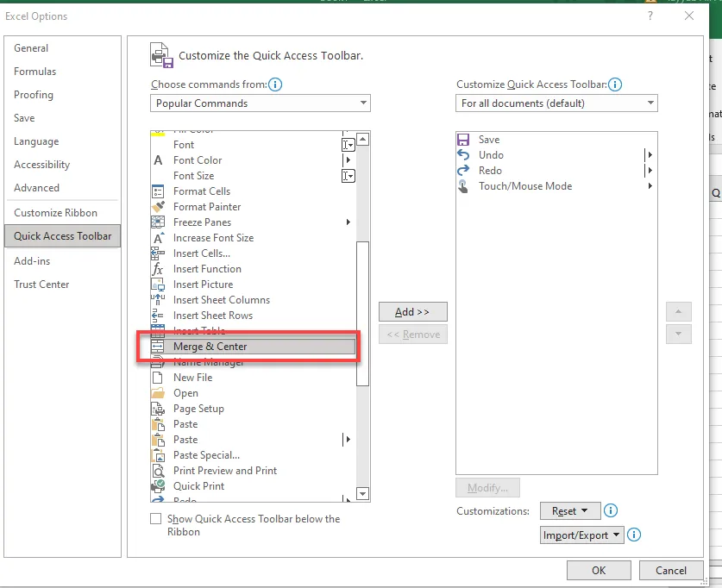Click the Insert Function fx icon
Screen dimensions: 722x588
point(158,269)
